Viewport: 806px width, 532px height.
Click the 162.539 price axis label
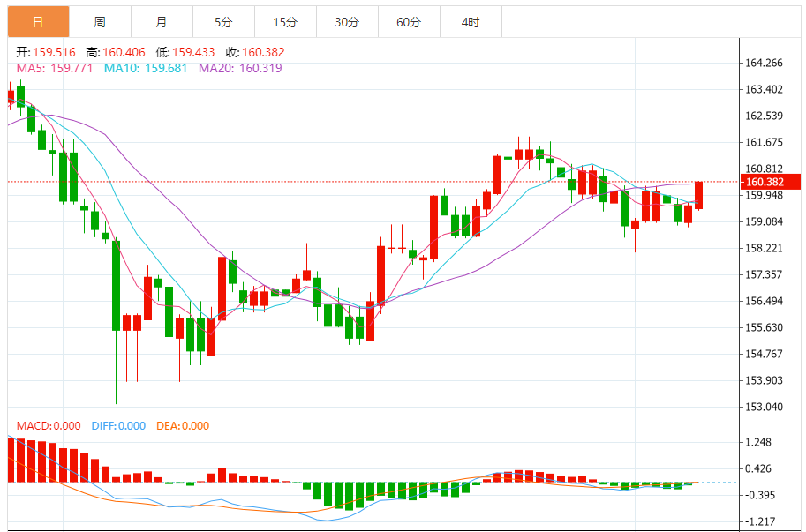(x=764, y=116)
